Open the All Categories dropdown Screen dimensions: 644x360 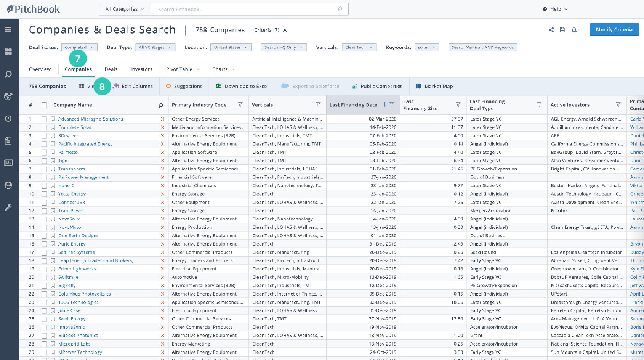click(x=125, y=9)
